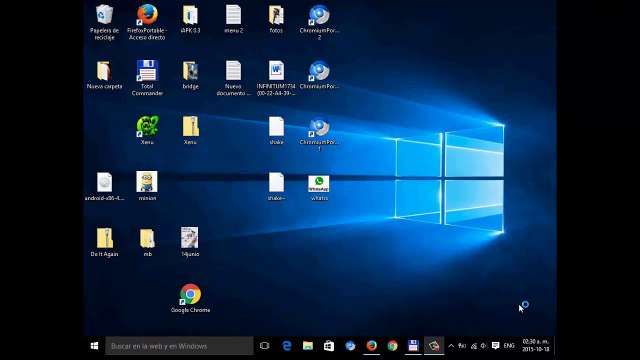Open the Chromium taskbar icon

(350, 346)
